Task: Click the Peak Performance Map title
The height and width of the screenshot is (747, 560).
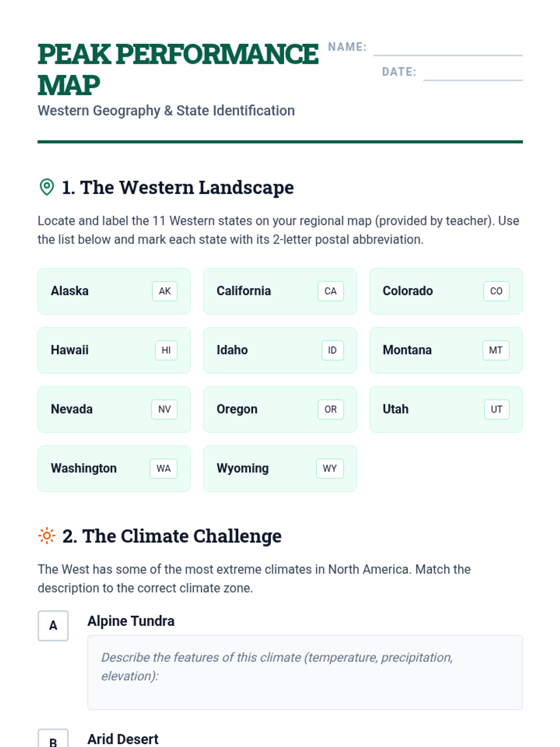Action: (x=177, y=69)
